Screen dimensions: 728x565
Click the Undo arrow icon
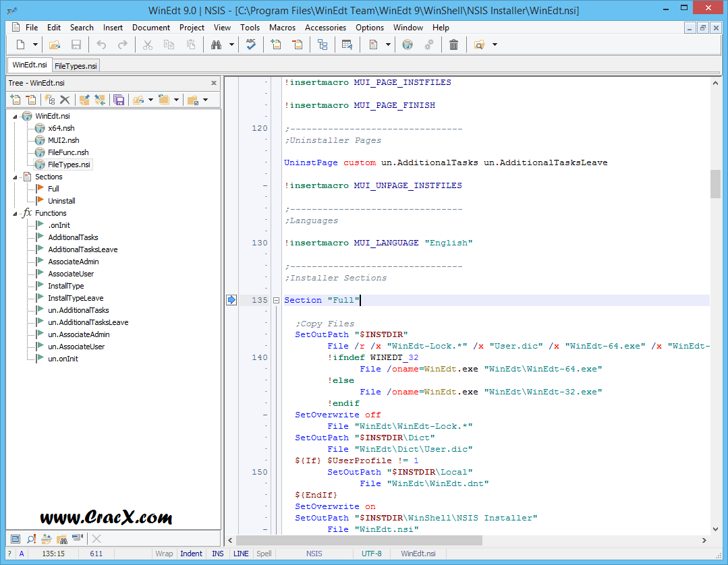(x=101, y=45)
